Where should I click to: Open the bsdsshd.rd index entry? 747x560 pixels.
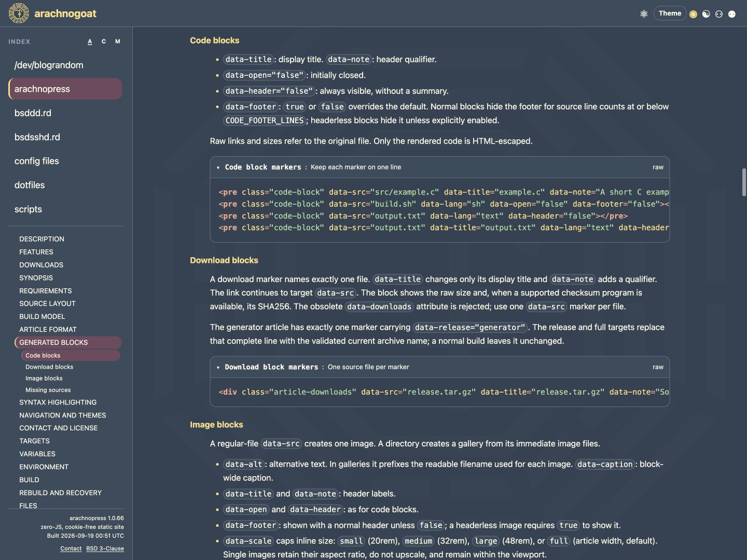click(x=65, y=137)
